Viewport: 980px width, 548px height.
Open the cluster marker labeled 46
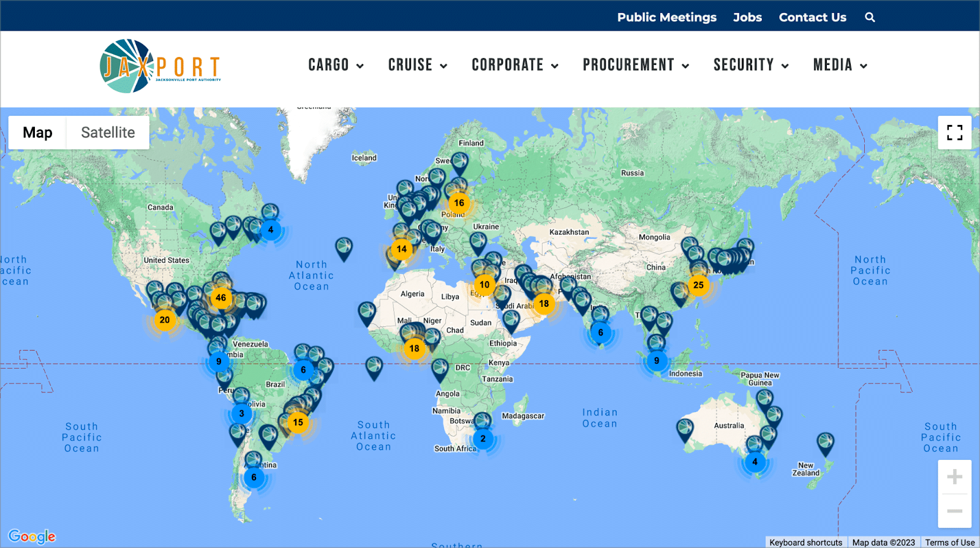(221, 298)
